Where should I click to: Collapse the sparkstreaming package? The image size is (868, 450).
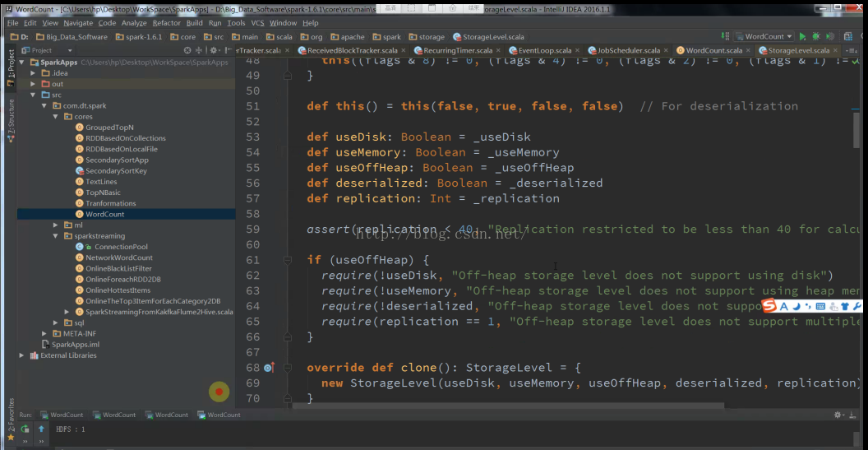pyautogui.click(x=55, y=235)
